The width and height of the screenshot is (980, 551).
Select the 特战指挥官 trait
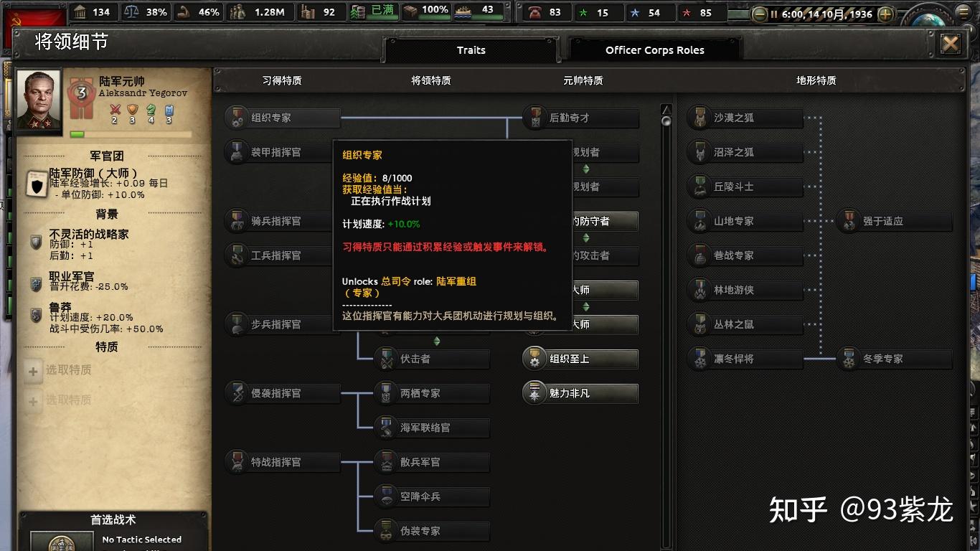coord(282,462)
